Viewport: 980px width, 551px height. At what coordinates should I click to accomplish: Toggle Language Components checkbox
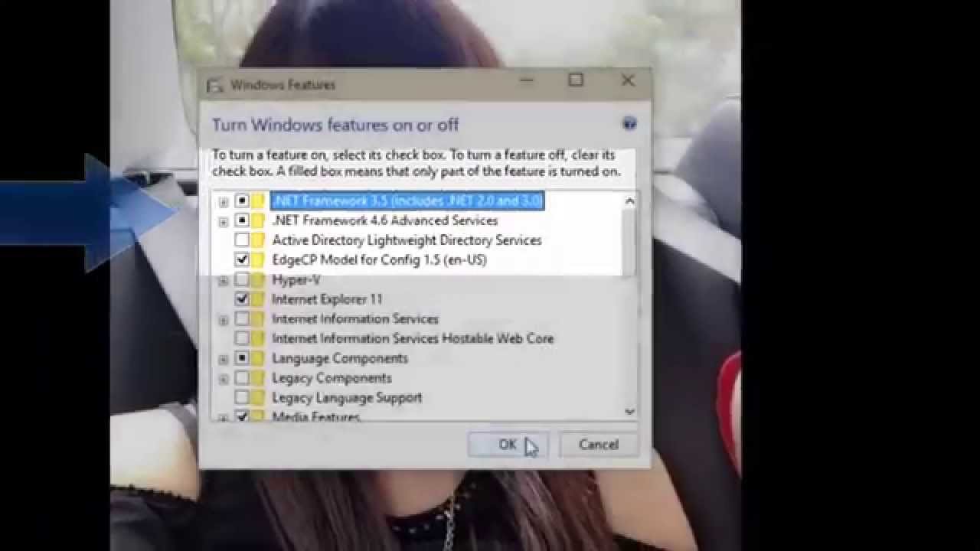(242, 358)
